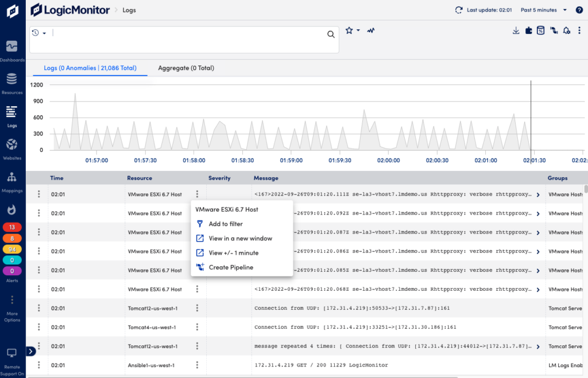Open the top-right vertical ellipsis menu

tap(579, 31)
